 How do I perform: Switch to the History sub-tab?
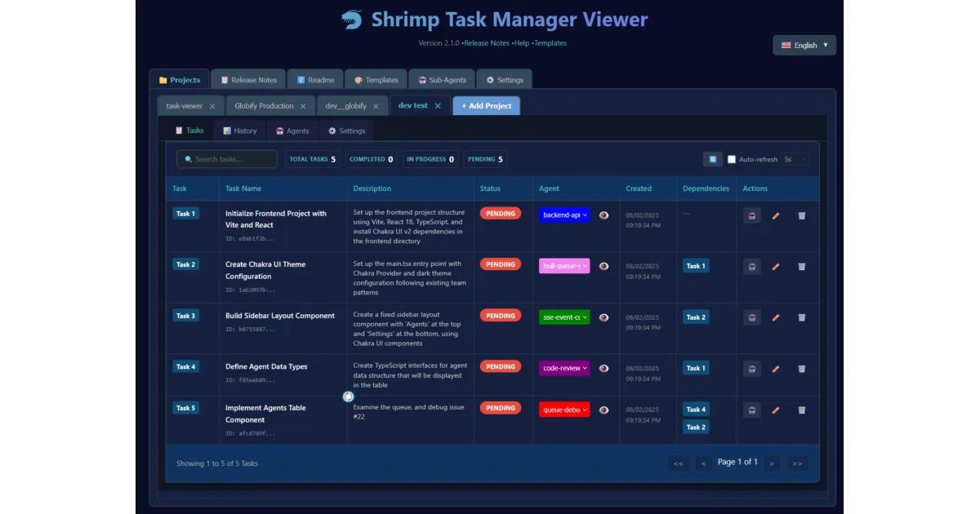point(239,131)
